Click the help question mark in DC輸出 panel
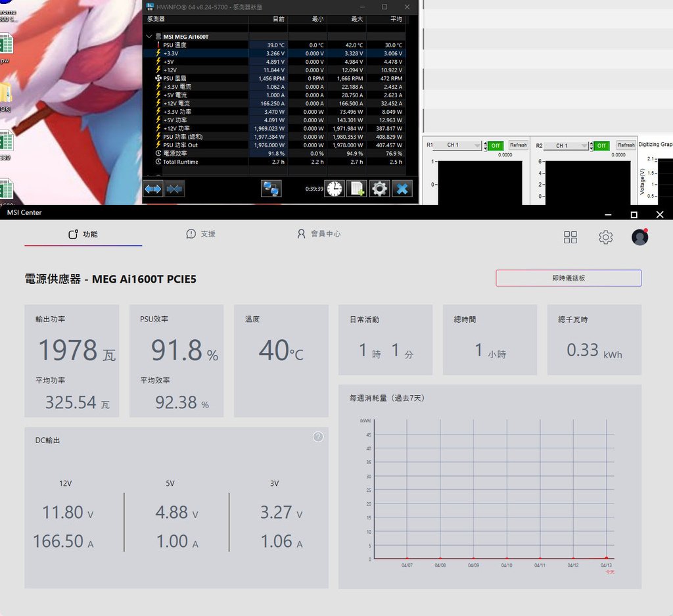The image size is (673, 616). click(x=318, y=437)
